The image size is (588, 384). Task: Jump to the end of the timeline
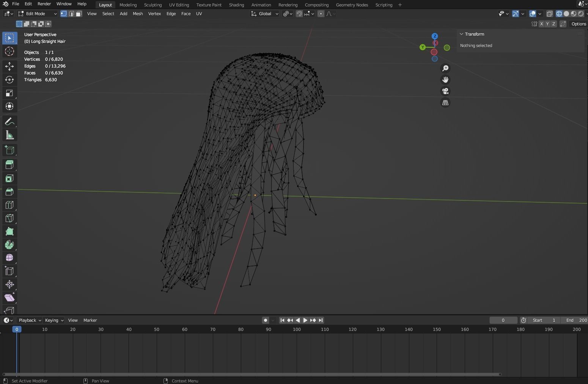coord(321,320)
